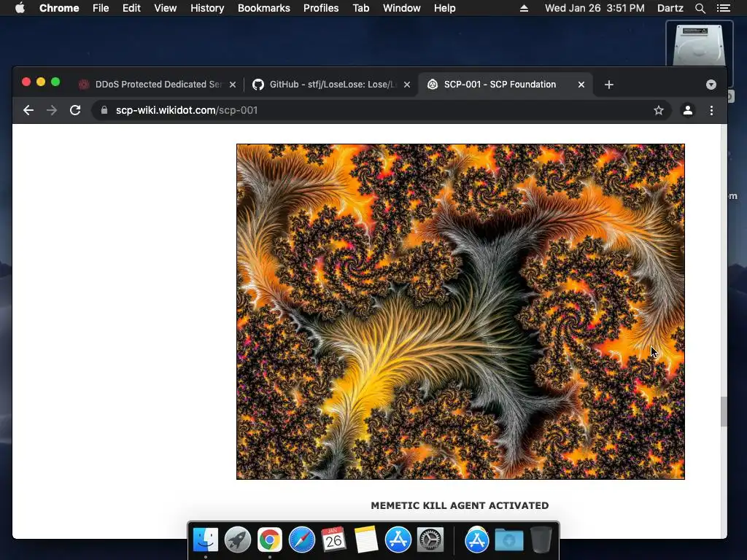Open the Bookmarks menu

(x=264, y=8)
